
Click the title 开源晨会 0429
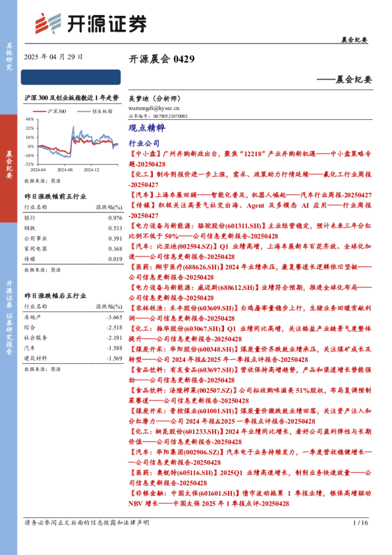[x=161, y=59]
